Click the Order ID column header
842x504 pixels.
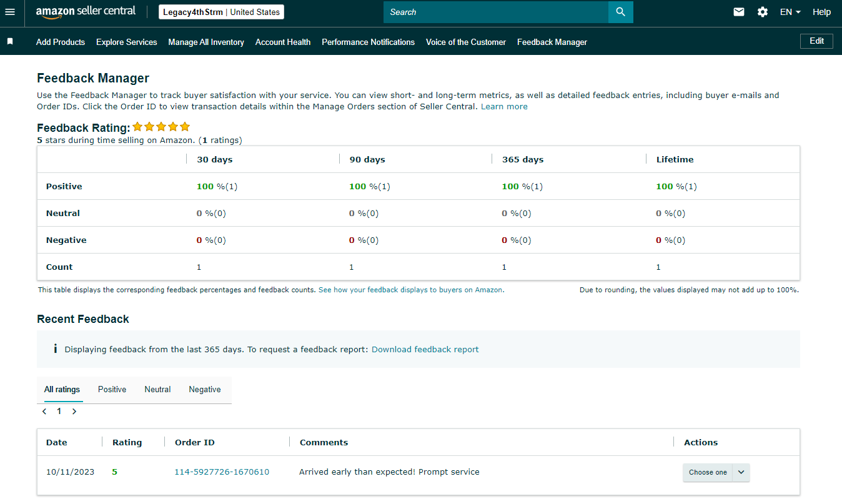[195, 442]
